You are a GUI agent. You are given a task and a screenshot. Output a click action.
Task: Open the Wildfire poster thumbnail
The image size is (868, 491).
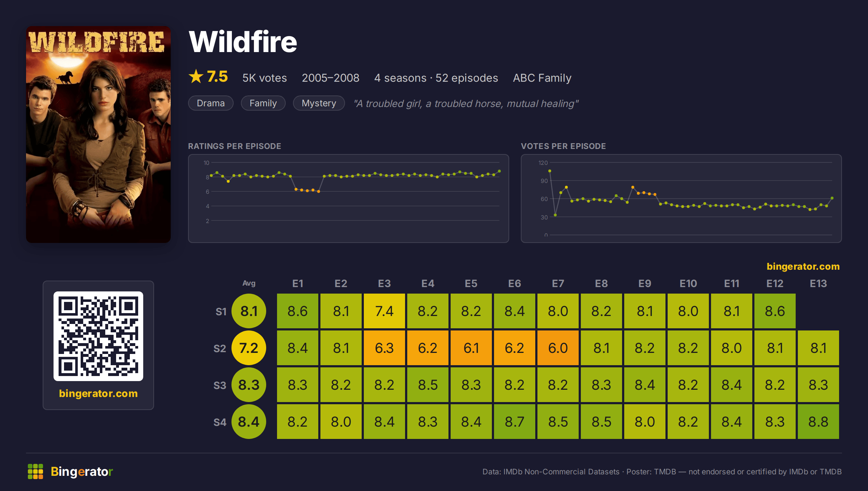point(98,135)
